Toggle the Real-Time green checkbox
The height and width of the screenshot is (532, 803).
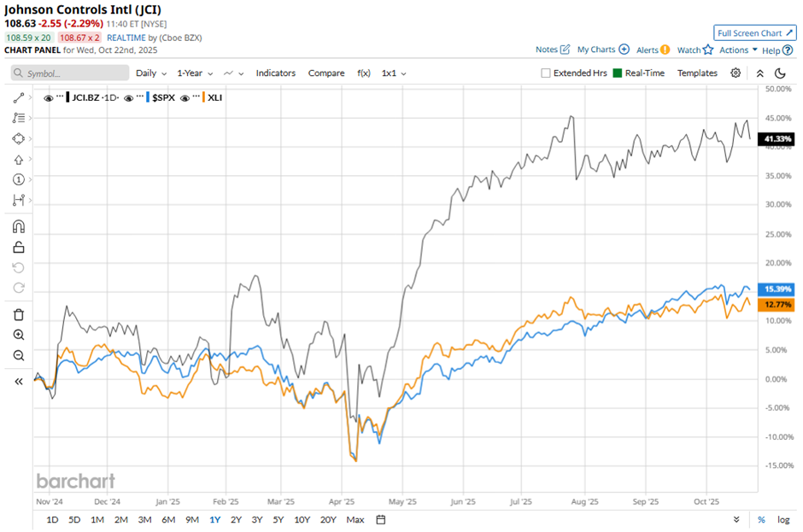(x=617, y=73)
